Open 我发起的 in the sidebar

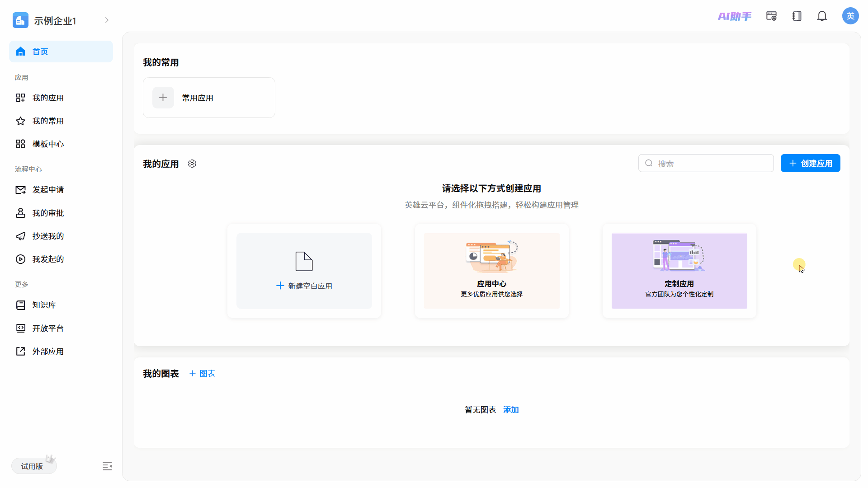click(x=61, y=259)
